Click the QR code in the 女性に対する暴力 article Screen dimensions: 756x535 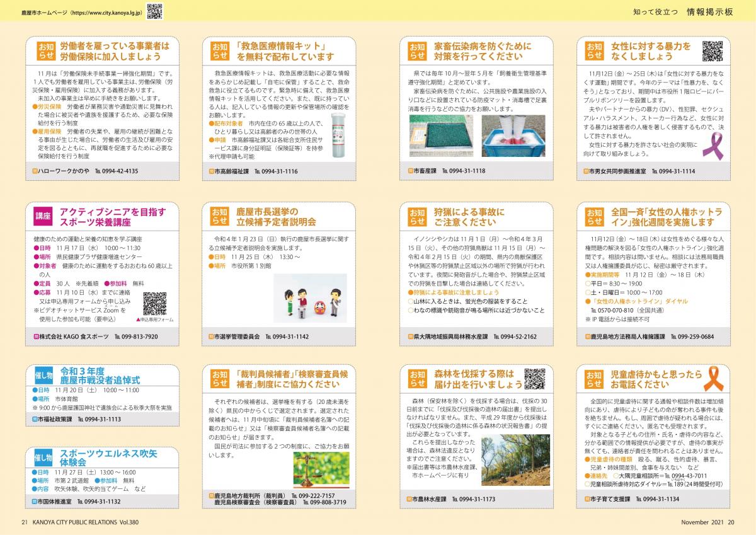pyautogui.click(x=712, y=50)
